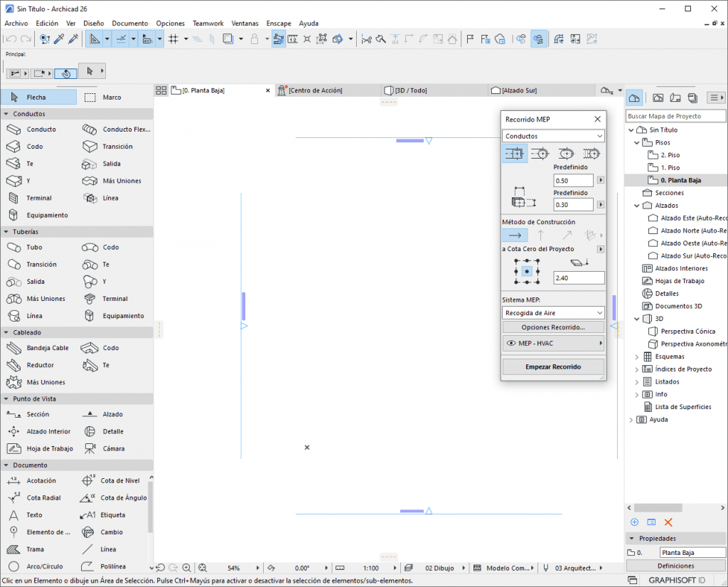Choose horizontal arrow construction method

click(x=515, y=236)
